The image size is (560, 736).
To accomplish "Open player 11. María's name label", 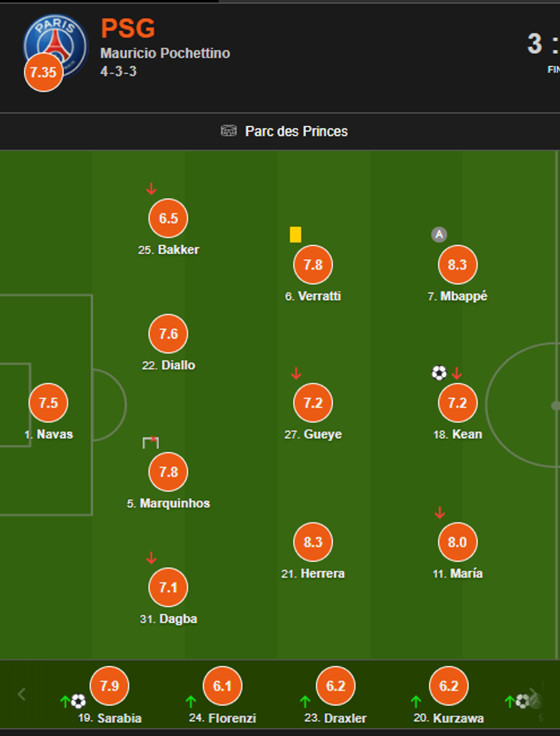I will click(x=458, y=573).
